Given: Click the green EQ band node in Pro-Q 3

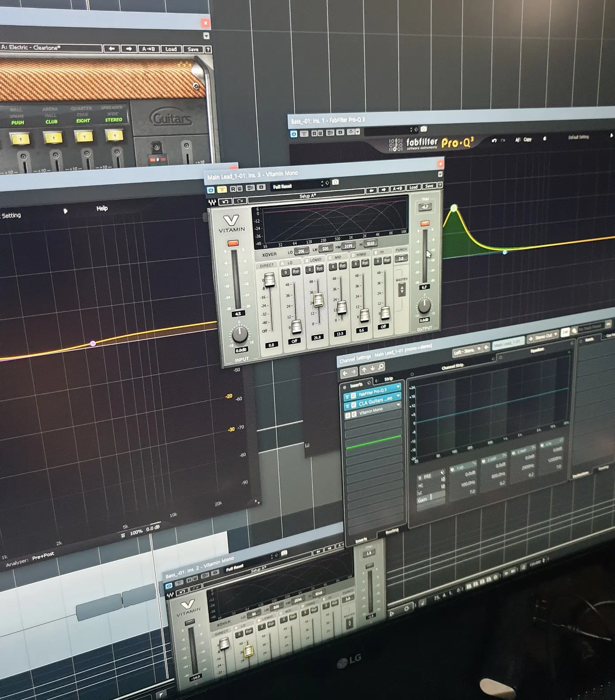Looking at the screenshot, I should pyautogui.click(x=454, y=208).
